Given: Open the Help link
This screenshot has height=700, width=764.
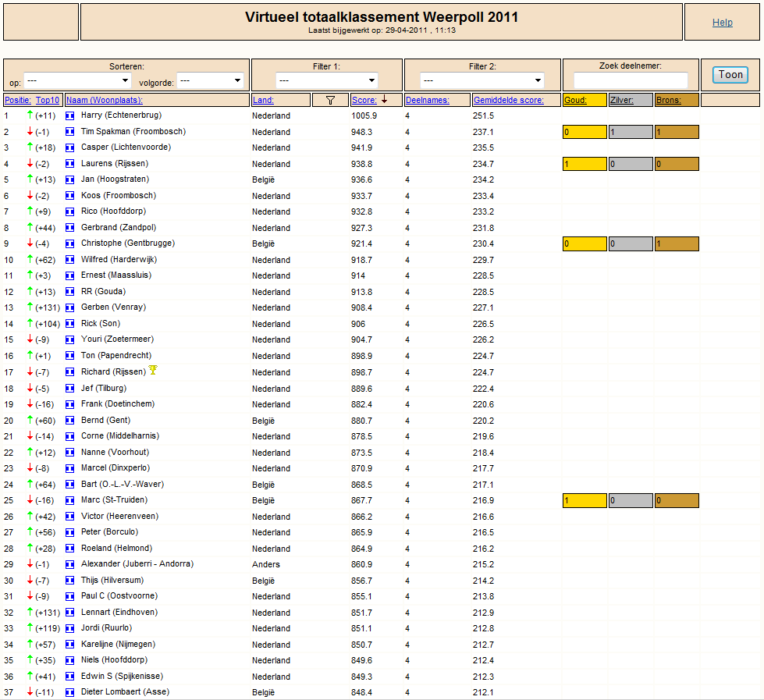Looking at the screenshot, I should pyautogui.click(x=722, y=23).
